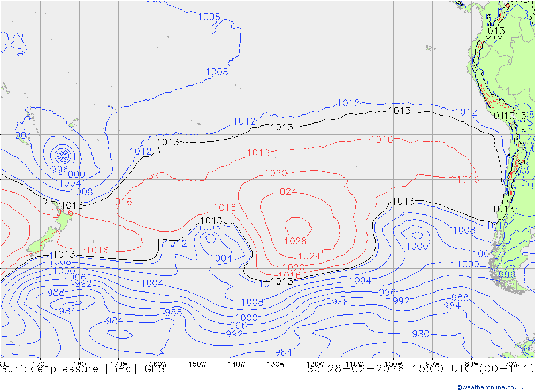
Task: Select the Surface pressure [hPa] GFS title
Action: [x=83, y=369]
